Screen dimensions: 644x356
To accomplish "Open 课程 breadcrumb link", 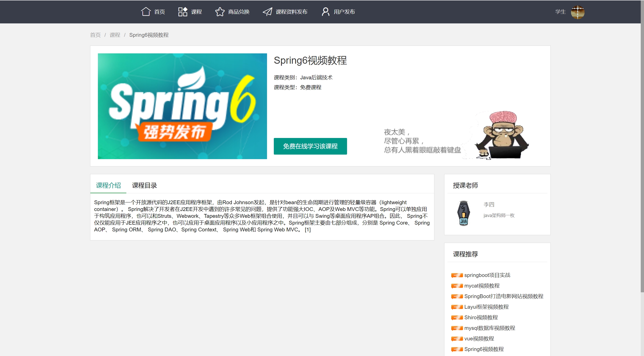I will (115, 35).
